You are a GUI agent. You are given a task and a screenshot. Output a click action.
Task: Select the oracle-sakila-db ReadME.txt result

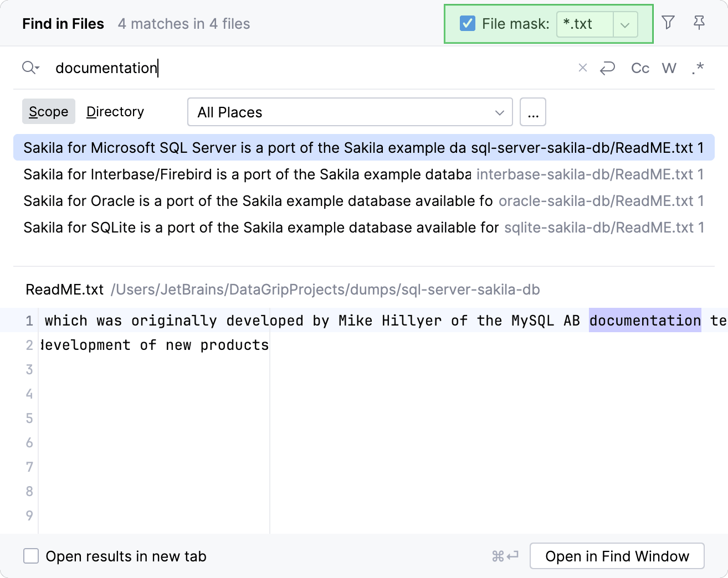click(222, 200)
